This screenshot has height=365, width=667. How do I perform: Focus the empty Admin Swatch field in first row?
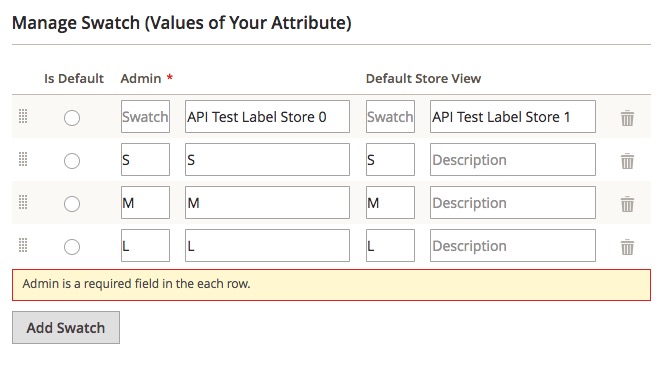click(x=145, y=117)
